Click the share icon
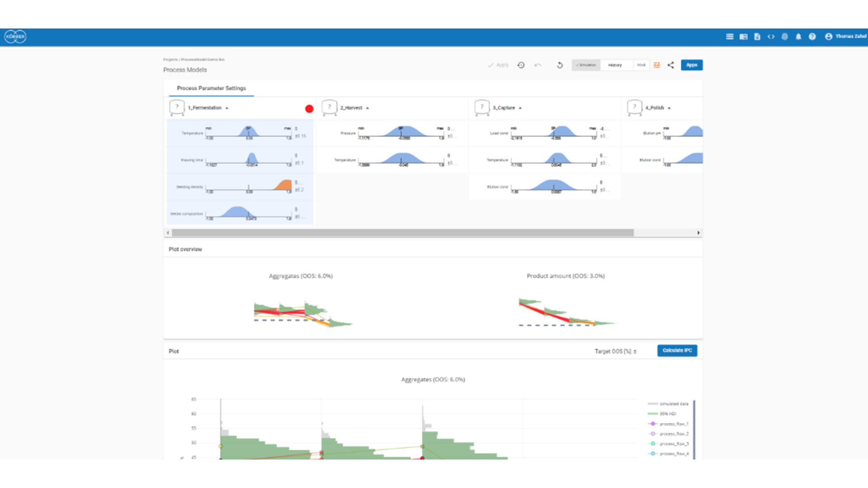 (671, 65)
